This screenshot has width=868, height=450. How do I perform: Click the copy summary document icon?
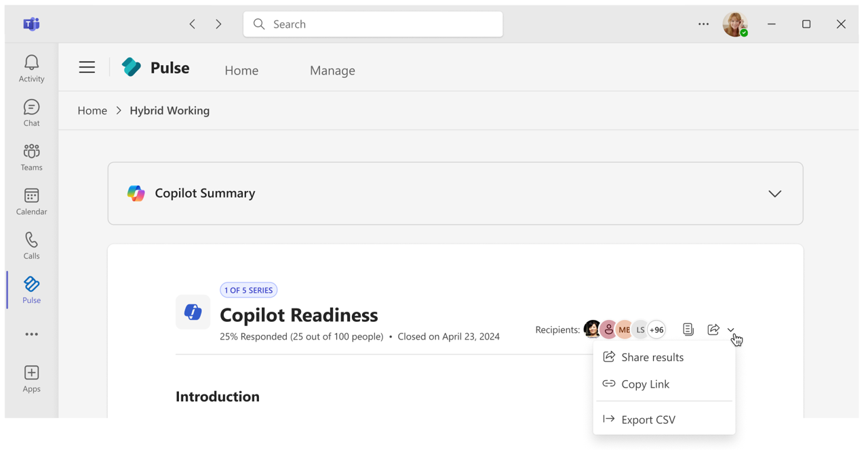pyautogui.click(x=688, y=329)
